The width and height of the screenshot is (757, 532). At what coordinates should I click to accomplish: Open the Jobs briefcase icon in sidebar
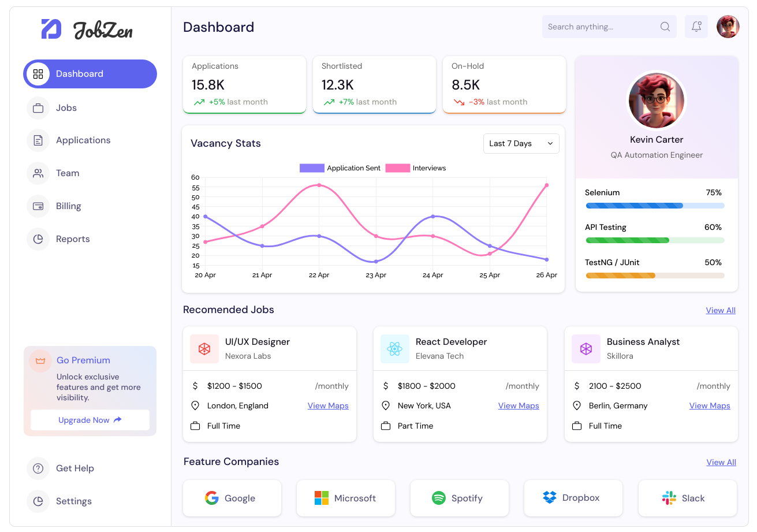point(38,108)
